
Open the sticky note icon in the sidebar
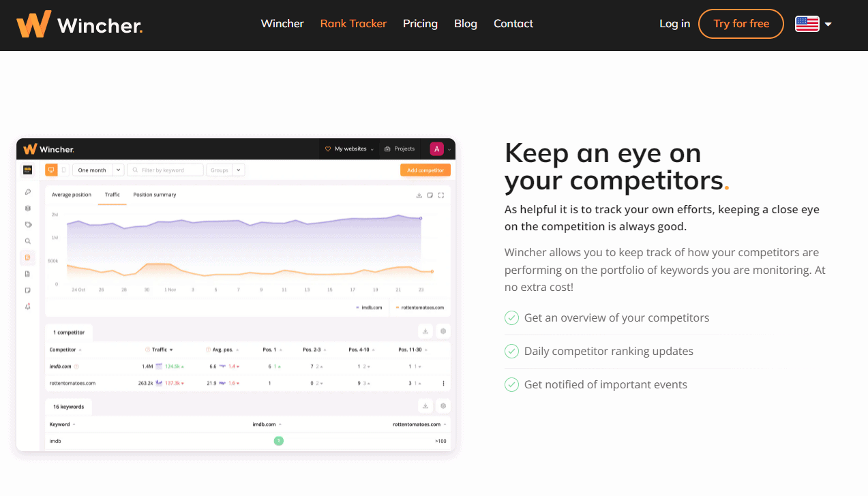(x=28, y=290)
